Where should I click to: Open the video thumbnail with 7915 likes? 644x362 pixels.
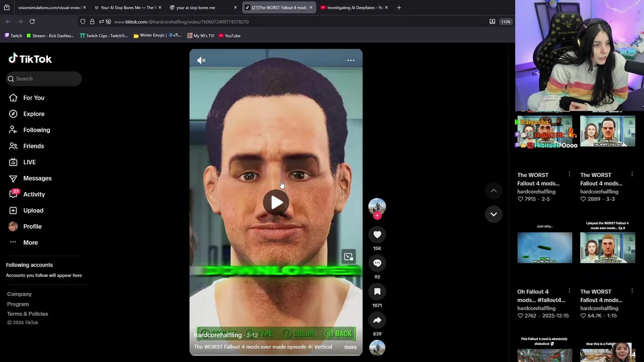tap(544, 132)
